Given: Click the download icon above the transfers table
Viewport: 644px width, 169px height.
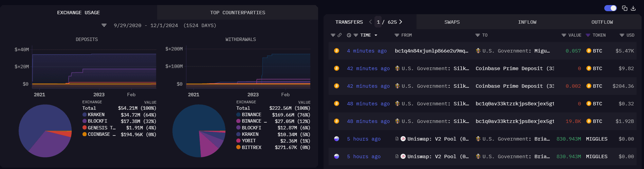Looking at the screenshot, I should click(x=633, y=8).
